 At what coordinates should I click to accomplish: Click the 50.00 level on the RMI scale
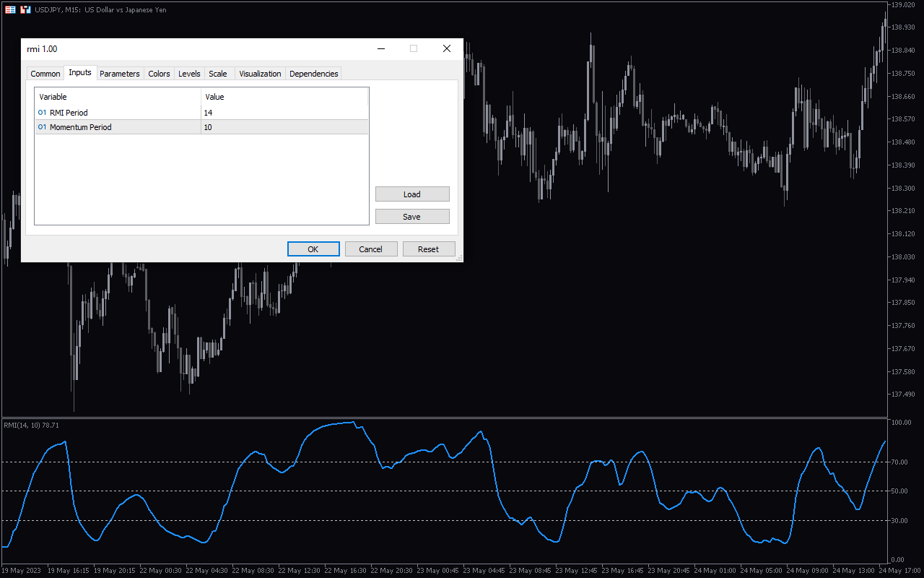[x=899, y=491]
